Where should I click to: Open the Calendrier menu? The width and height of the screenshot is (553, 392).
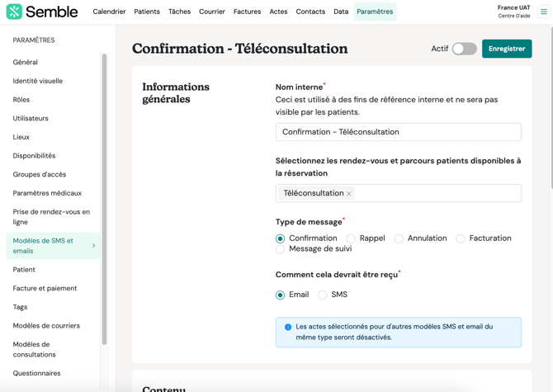click(109, 12)
